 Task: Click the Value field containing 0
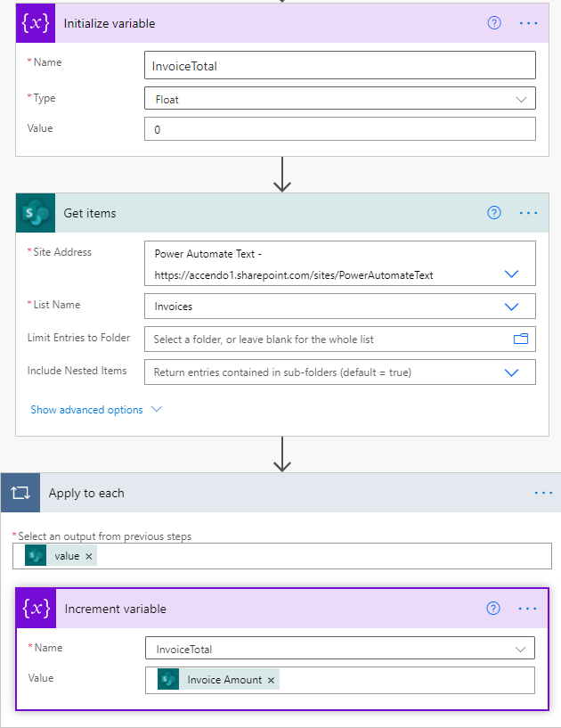340,129
